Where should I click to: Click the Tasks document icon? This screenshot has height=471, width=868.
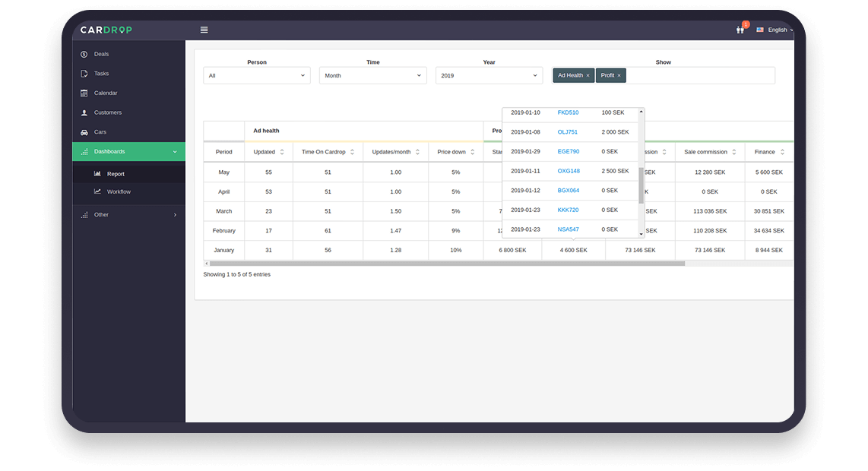click(x=84, y=74)
